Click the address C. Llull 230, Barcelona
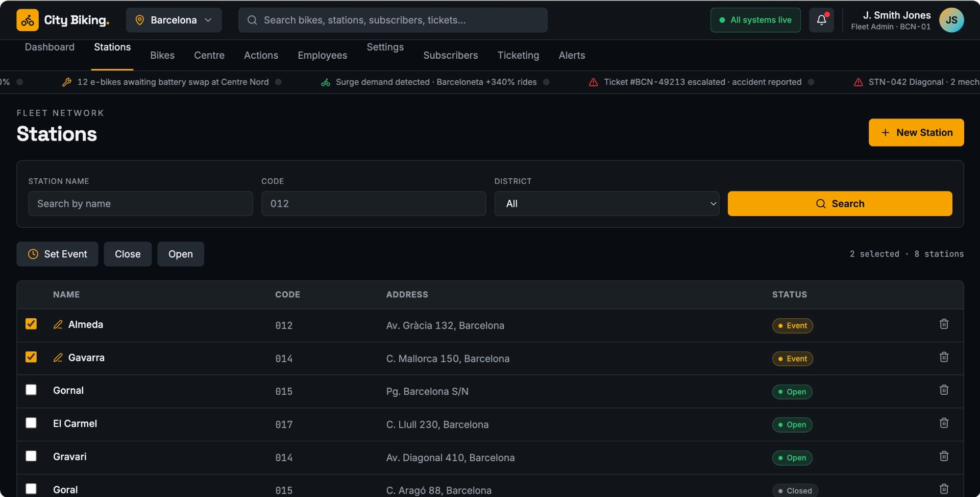Screen dimensions: 980x497 (x=437, y=425)
